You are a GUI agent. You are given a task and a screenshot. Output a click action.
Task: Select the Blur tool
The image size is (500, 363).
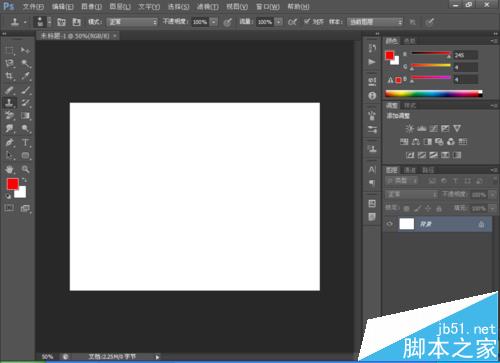(9, 129)
